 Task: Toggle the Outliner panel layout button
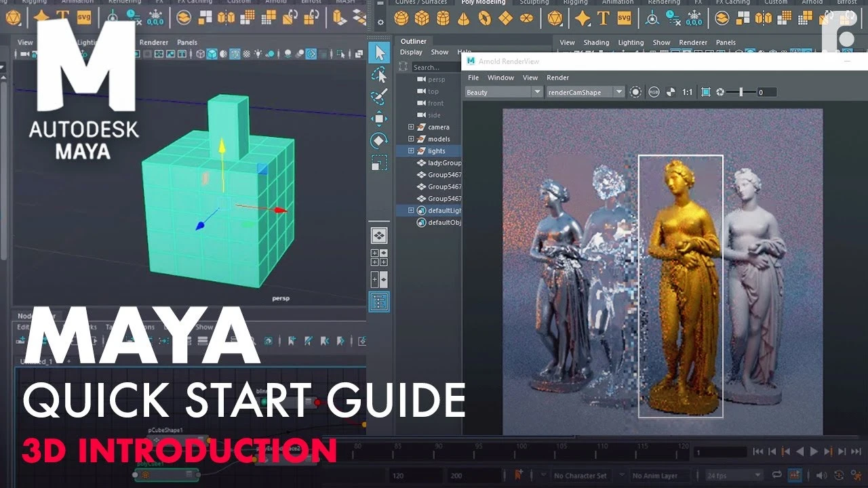[379, 302]
